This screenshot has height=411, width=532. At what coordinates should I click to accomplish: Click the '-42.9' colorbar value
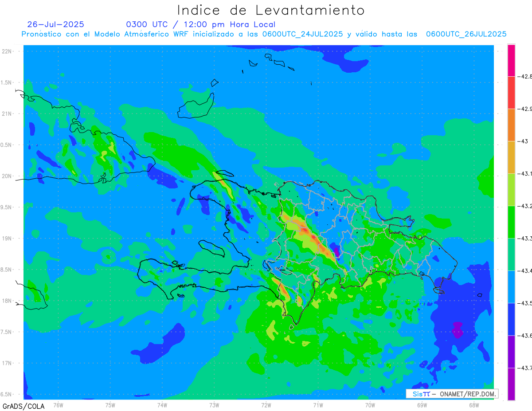(526, 109)
